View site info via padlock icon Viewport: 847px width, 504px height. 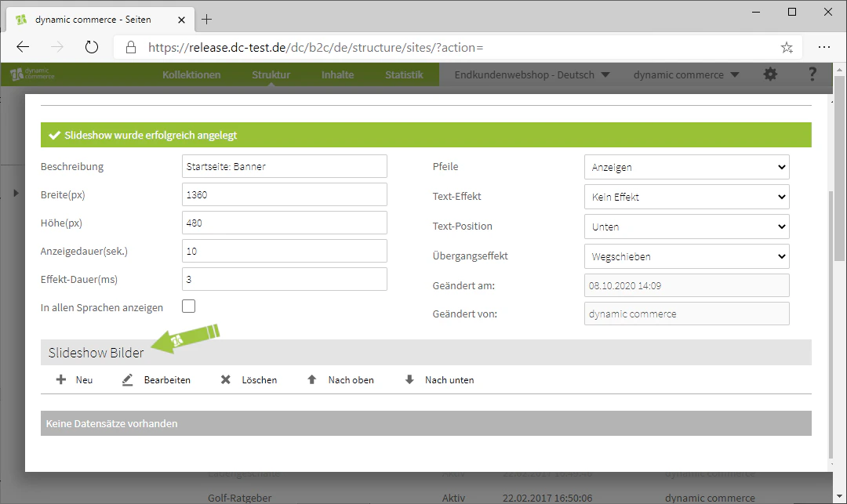(131, 48)
